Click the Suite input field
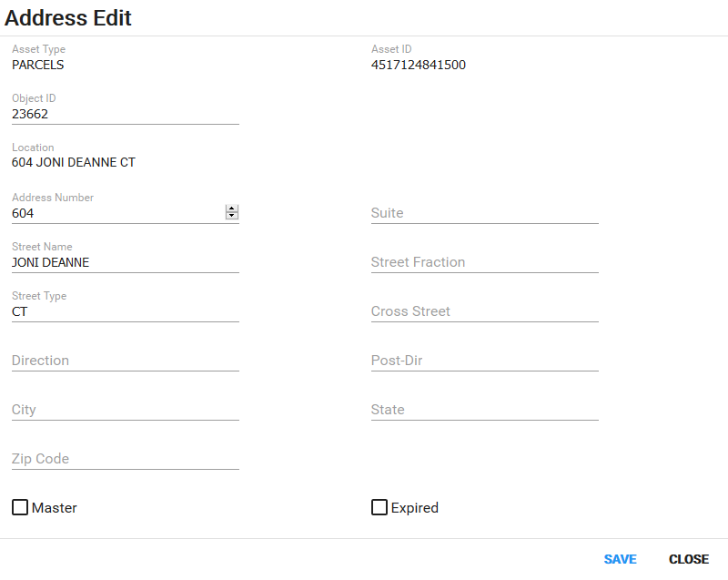Screen dimensions: 728x580 484,213
